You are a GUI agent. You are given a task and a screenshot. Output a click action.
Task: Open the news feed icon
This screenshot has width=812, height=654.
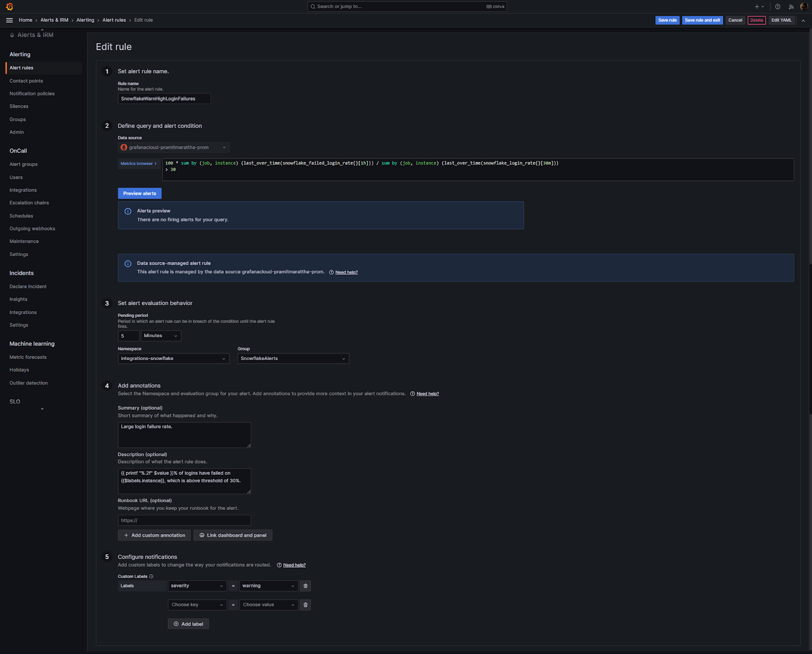[x=791, y=7]
